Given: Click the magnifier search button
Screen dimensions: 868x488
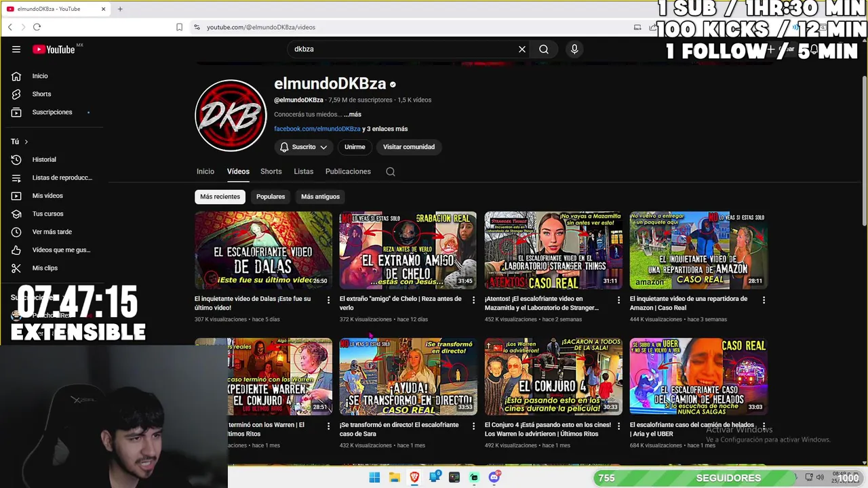Looking at the screenshot, I should pos(544,49).
